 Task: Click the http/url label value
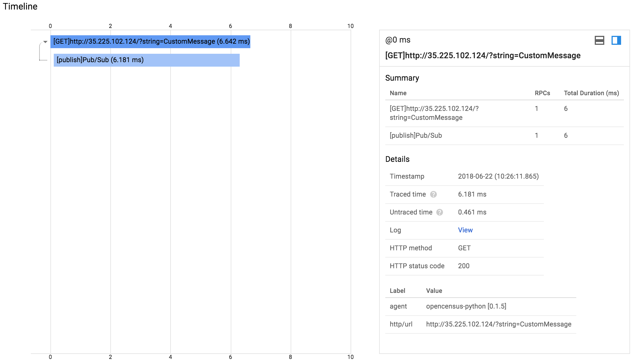coord(498,324)
